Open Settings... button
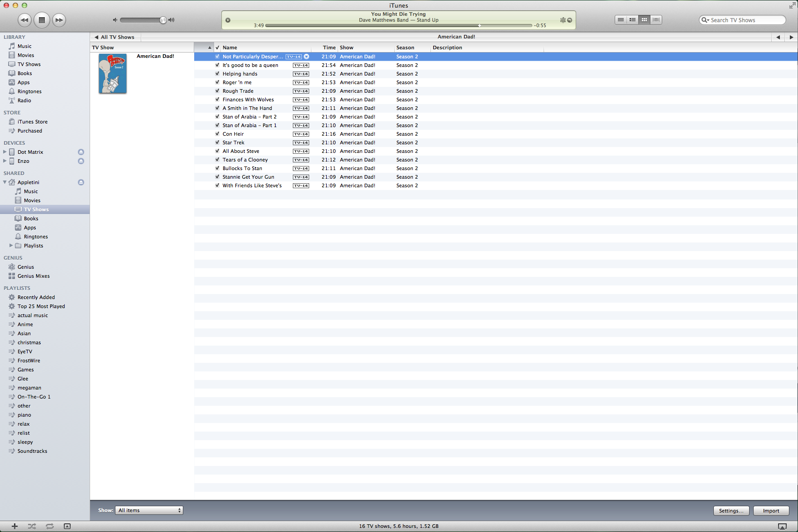The image size is (798, 532). pyautogui.click(x=731, y=511)
